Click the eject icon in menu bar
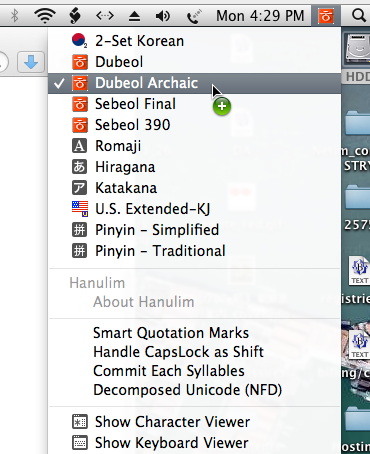This screenshot has height=454, width=370. coord(134,16)
